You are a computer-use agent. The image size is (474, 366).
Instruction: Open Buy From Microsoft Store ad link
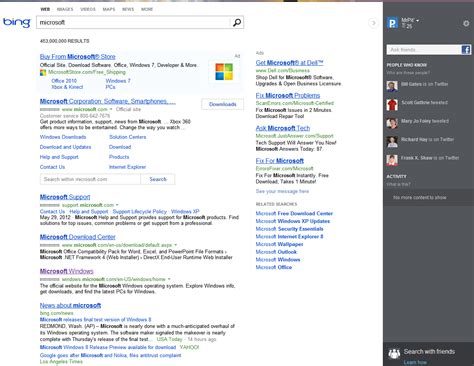78,57
